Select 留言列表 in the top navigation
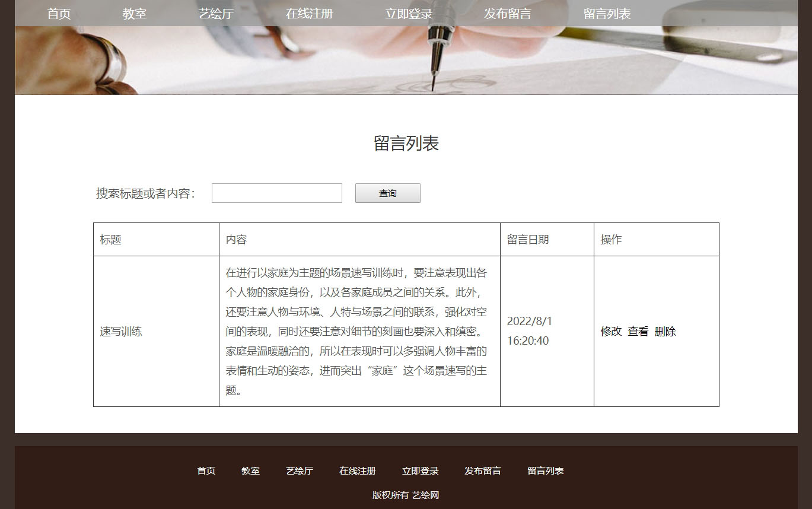 pos(607,14)
